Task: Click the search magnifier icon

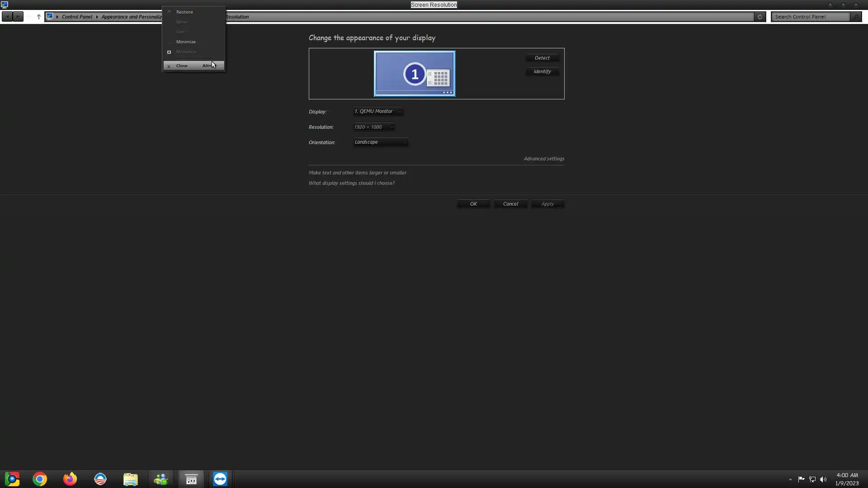Action: click(855, 17)
